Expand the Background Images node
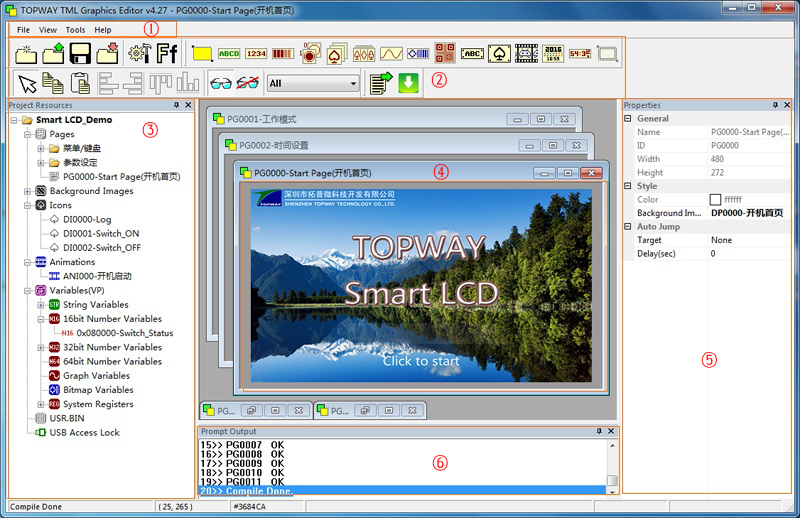The width and height of the screenshot is (800, 518). 28,191
